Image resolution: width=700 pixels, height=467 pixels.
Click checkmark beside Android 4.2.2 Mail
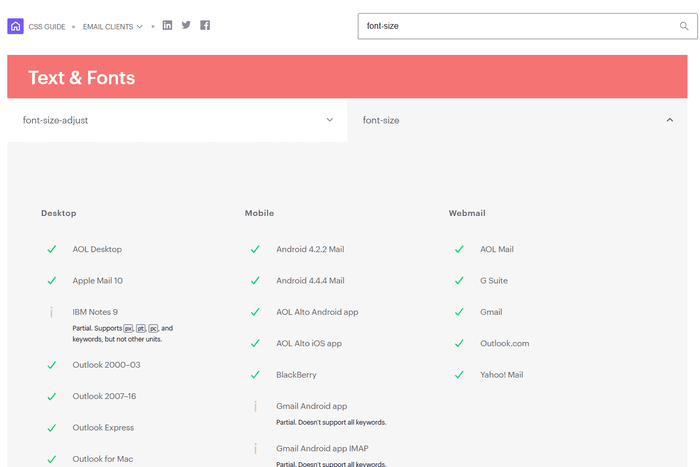[255, 249]
